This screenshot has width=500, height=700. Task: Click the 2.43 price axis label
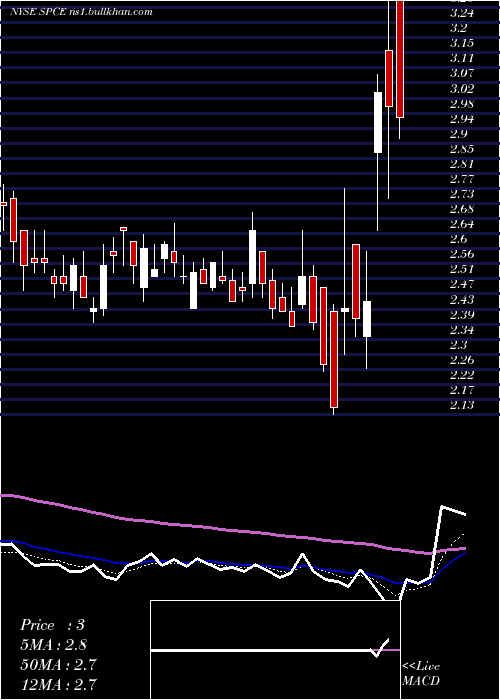pyautogui.click(x=461, y=300)
